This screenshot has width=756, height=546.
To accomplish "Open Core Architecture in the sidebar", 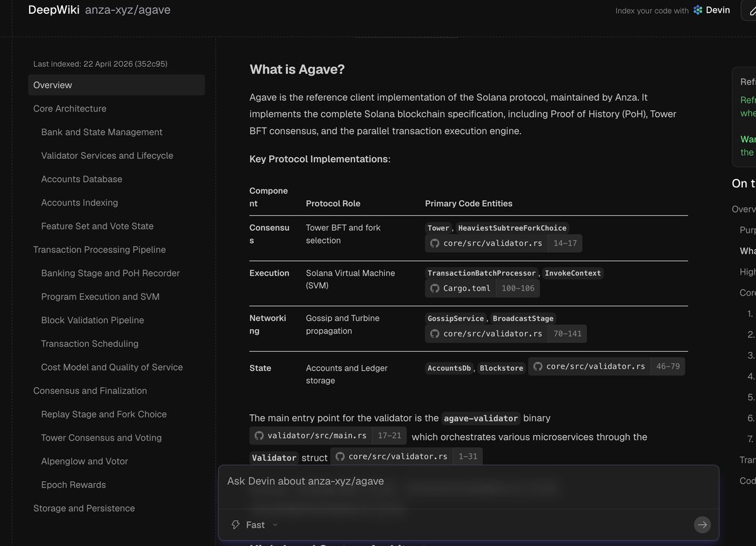I will (x=70, y=108).
